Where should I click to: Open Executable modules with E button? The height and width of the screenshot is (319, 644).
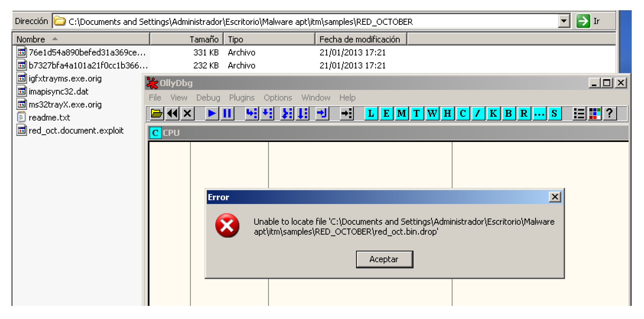[x=386, y=114]
